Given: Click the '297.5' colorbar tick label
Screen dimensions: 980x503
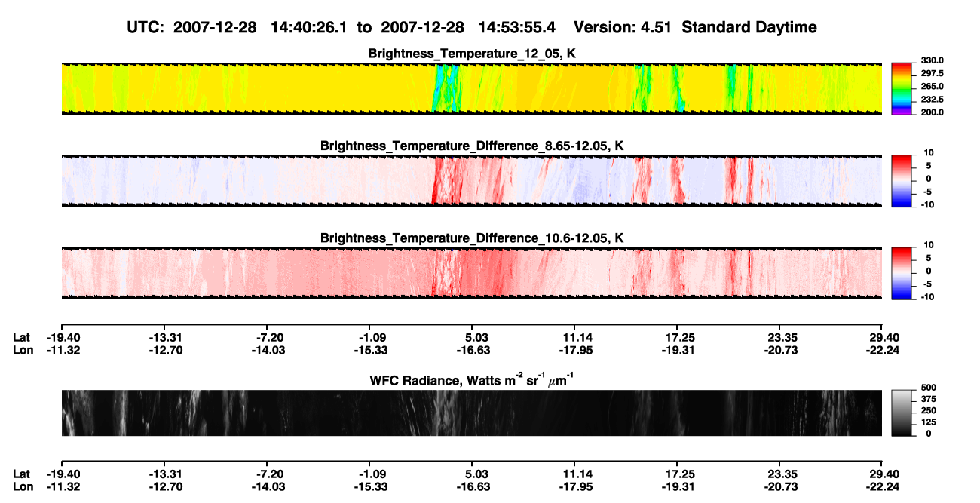Looking at the screenshot, I should click(x=930, y=74).
